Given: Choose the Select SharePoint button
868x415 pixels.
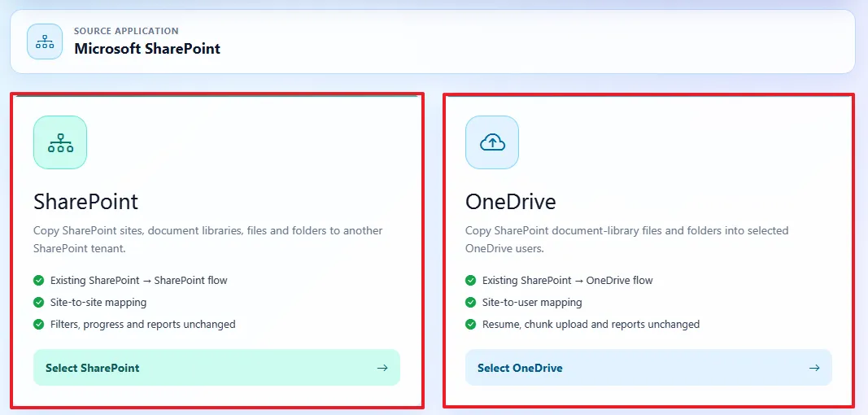Looking at the screenshot, I should [216, 367].
